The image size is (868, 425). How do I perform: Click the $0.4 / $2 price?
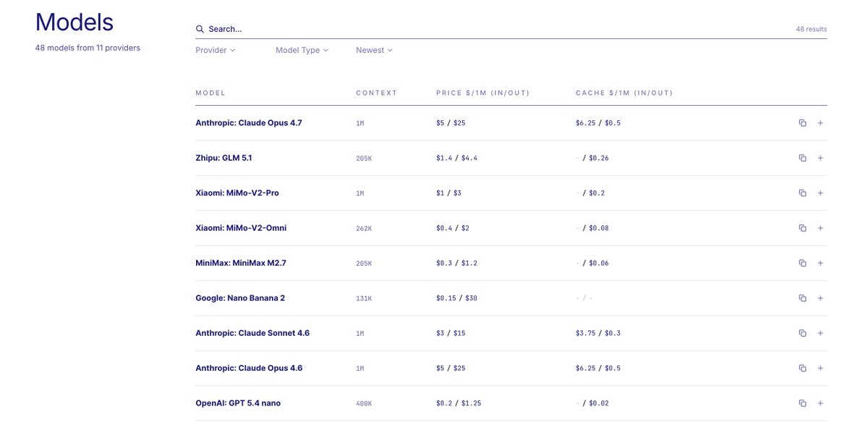point(453,228)
